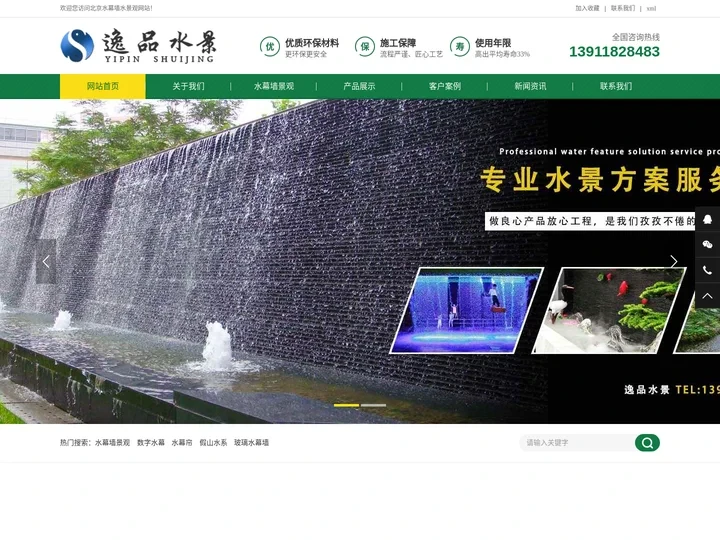Click the blue water curtain thumbnail
720x540 pixels.
[465, 310]
